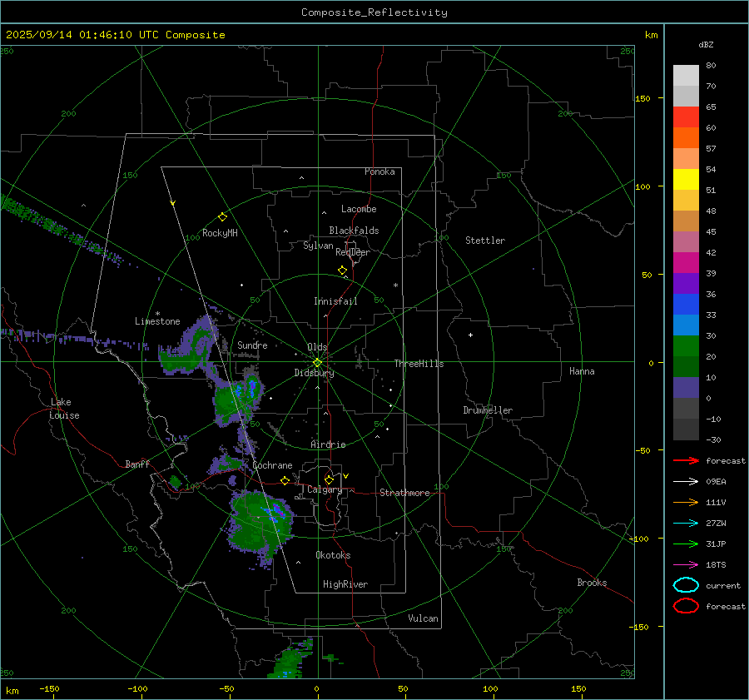Click the Calgary city label
749x700 pixels.
click(x=325, y=489)
